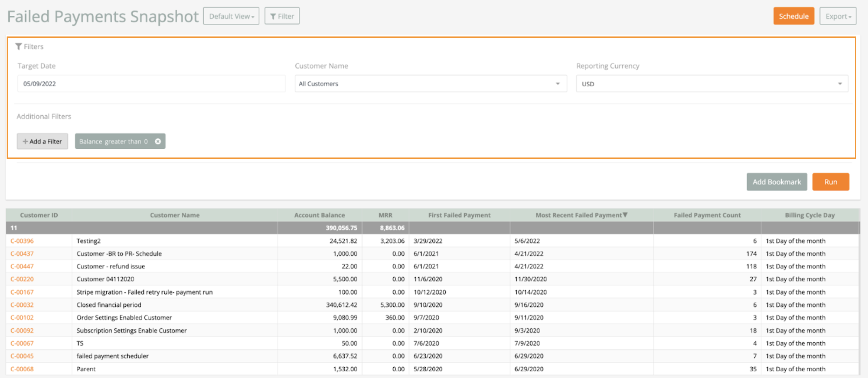Click MRR value 360.00
Image resolution: width=868 pixels, height=378 pixels.
[x=395, y=318]
